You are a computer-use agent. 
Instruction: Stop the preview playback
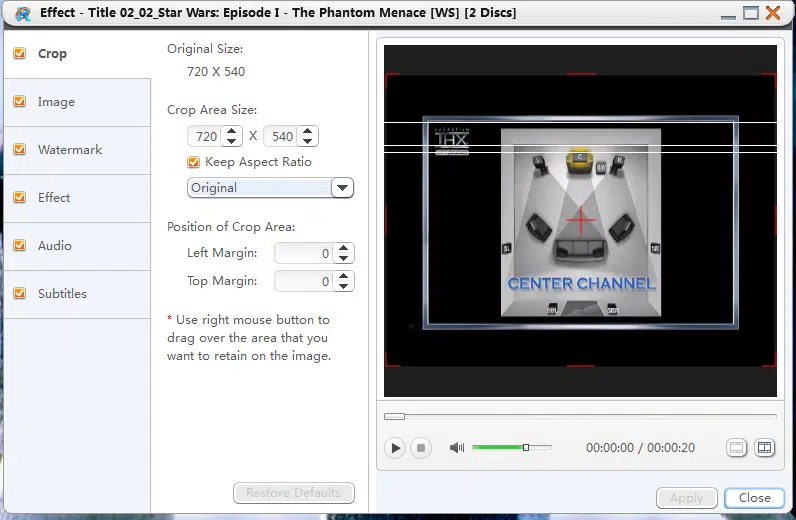tap(421, 448)
